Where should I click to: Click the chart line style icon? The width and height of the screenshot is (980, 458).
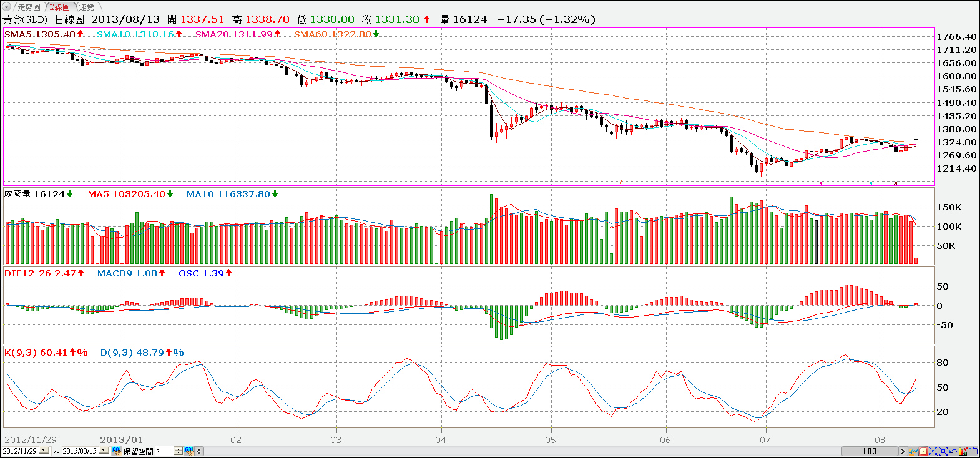[913, 451]
